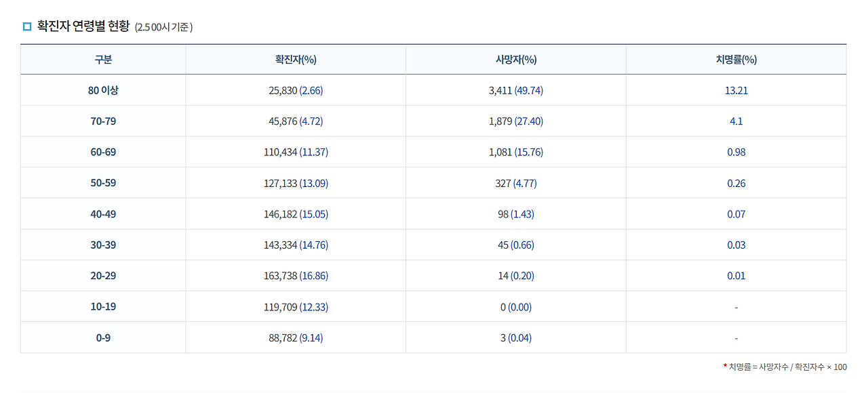The height and width of the screenshot is (393, 868).
Task: Click the 10-19 age group label
Action: pos(103,307)
